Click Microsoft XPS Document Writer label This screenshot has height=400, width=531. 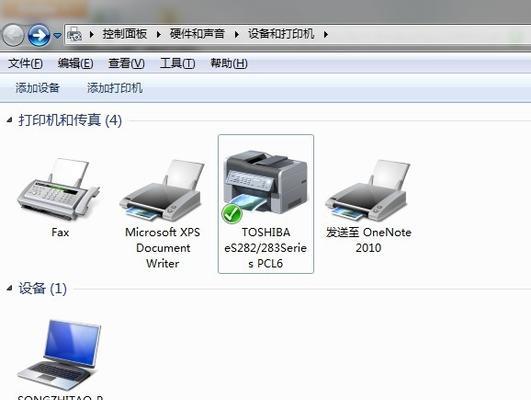163,248
